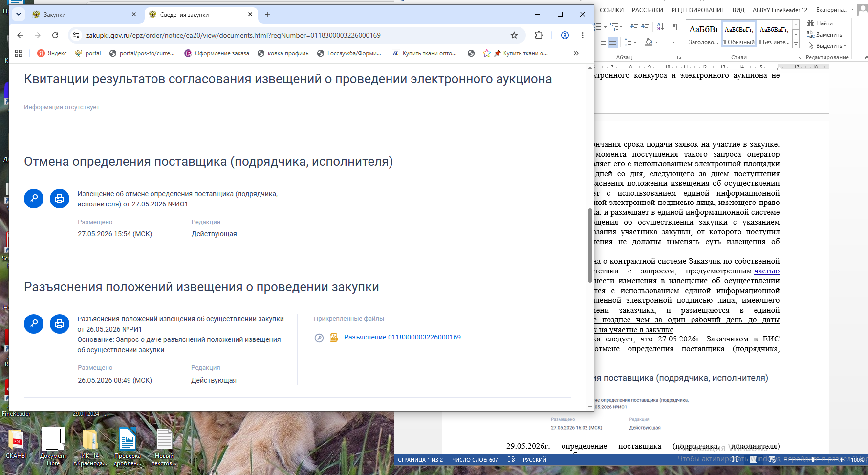Open Word Paragraph dialog launcher
This screenshot has height=475, width=868.
679,58
